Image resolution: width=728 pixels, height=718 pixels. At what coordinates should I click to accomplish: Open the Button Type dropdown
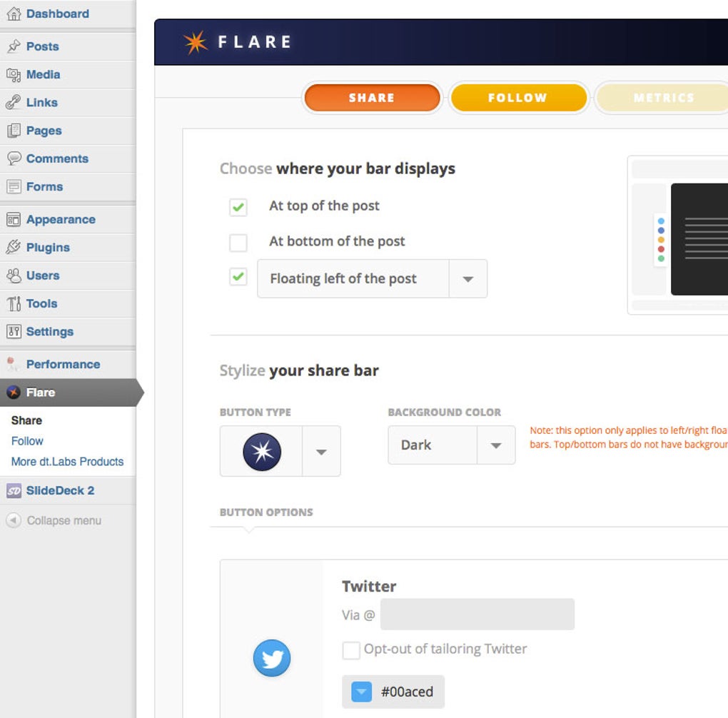coord(322,451)
